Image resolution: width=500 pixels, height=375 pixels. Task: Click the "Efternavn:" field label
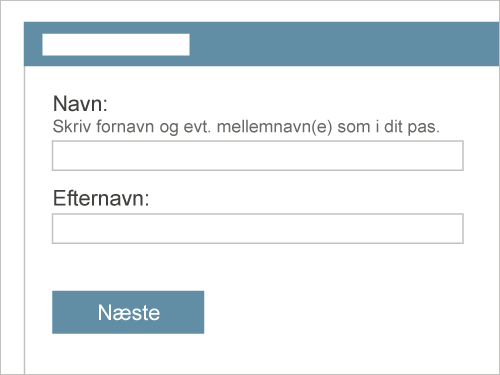(x=101, y=198)
